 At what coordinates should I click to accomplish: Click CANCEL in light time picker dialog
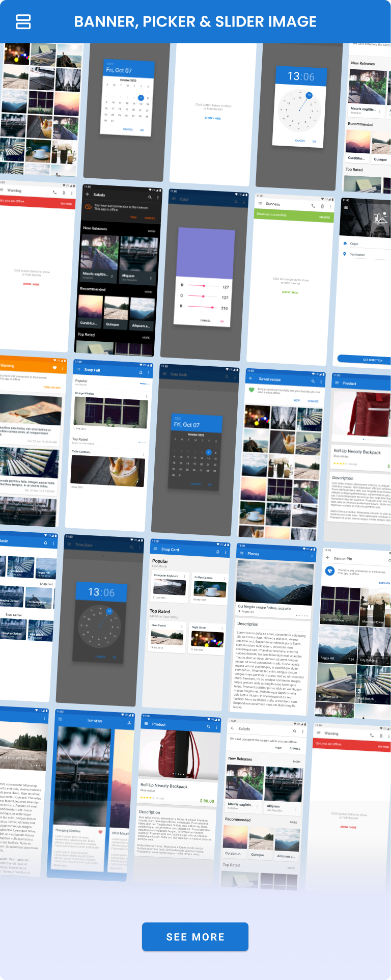coord(300,141)
